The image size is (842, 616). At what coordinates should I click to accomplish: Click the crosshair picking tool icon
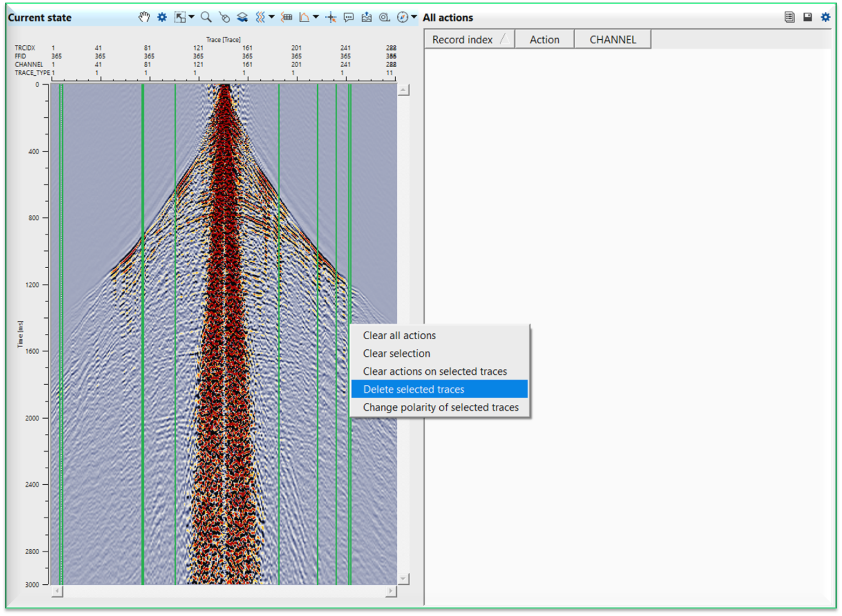[330, 17]
